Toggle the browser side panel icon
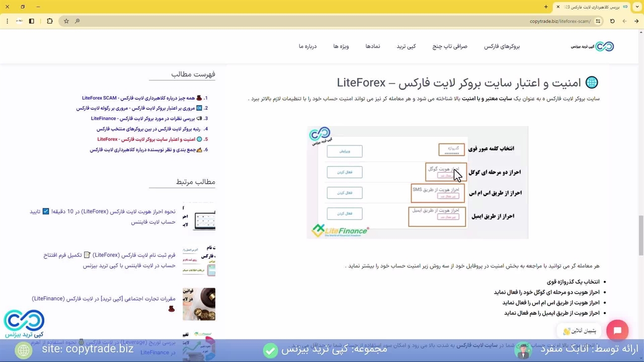Viewport: 644px width, 362px height. pyautogui.click(x=31, y=21)
